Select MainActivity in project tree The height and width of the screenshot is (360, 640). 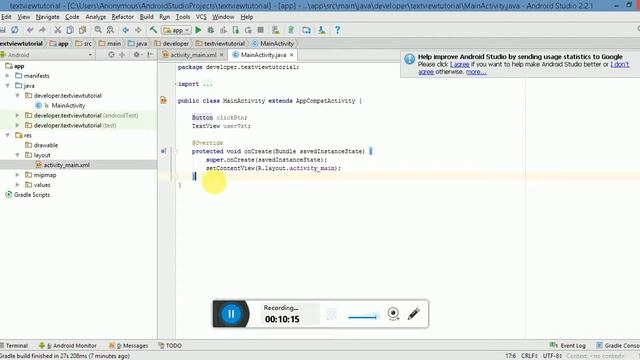click(68, 105)
